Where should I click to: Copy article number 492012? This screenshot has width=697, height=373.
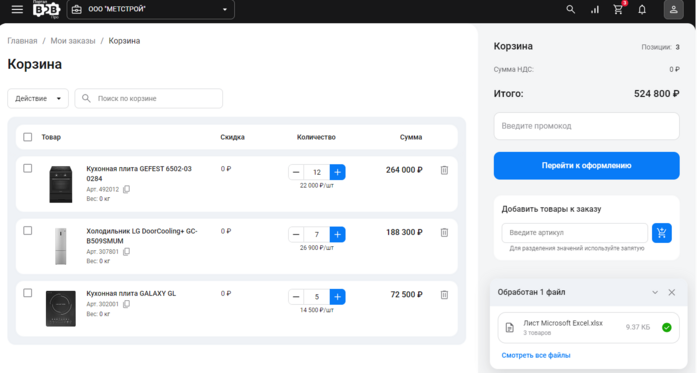click(x=126, y=189)
